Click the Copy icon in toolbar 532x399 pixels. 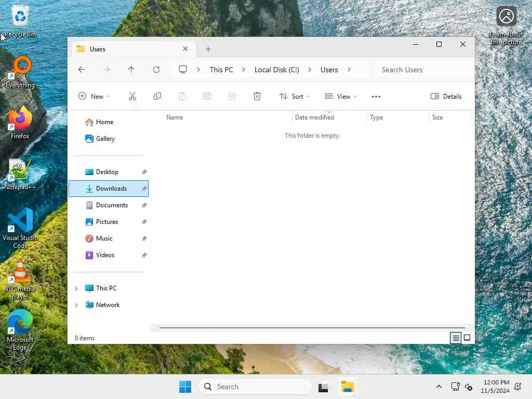point(157,96)
